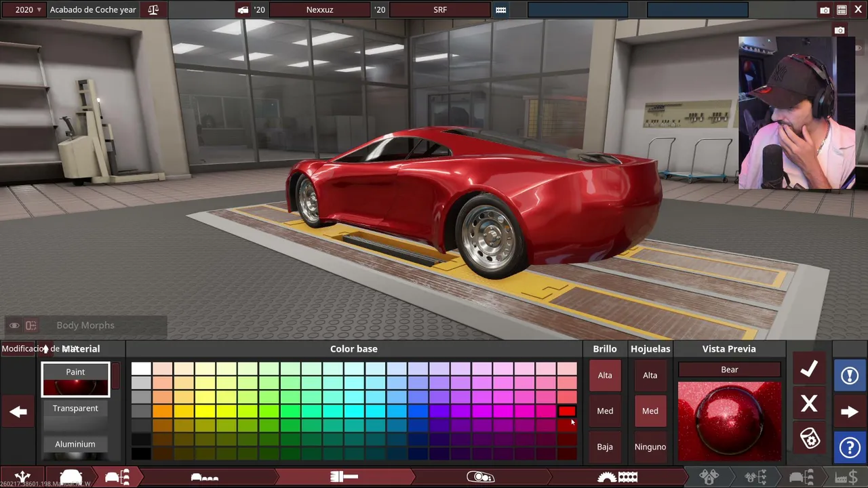Open the 2020 year dropdown
This screenshot has height=488, width=868.
25,10
